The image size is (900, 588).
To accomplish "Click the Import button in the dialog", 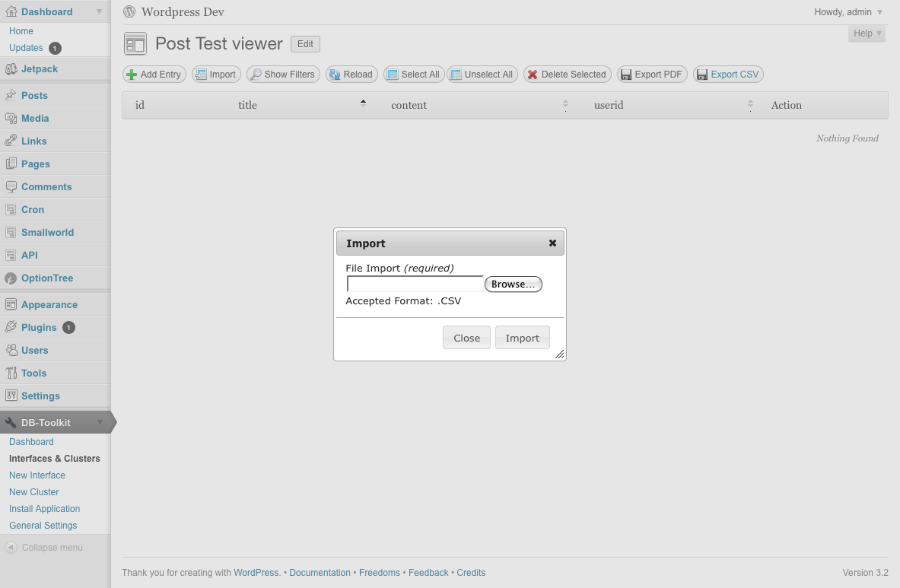I will [x=523, y=338].
